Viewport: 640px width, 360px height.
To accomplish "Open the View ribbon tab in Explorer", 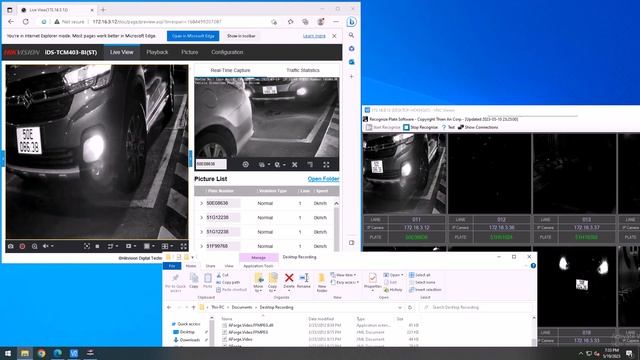I will pyautogui.click(x=229, y=266).
